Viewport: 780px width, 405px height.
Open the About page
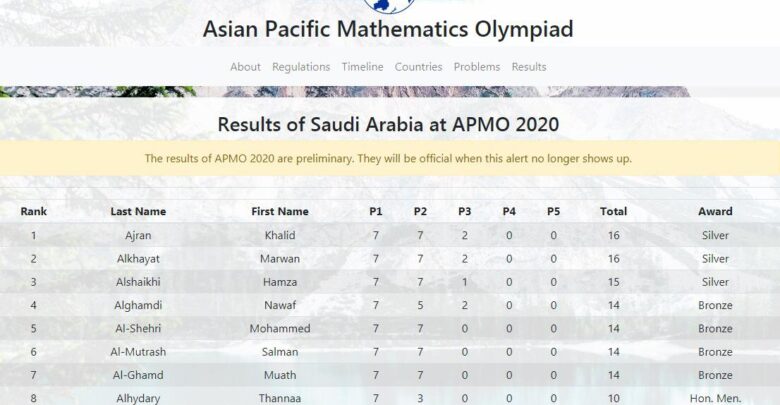pyautogui.click(x=245, y=67)
